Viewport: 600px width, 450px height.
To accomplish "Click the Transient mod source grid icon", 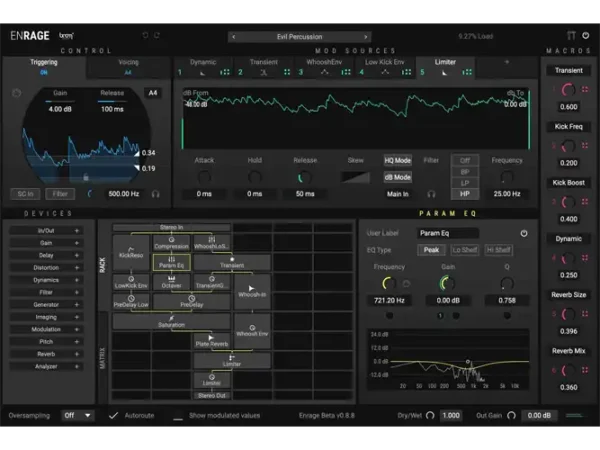I will (287, 72).
